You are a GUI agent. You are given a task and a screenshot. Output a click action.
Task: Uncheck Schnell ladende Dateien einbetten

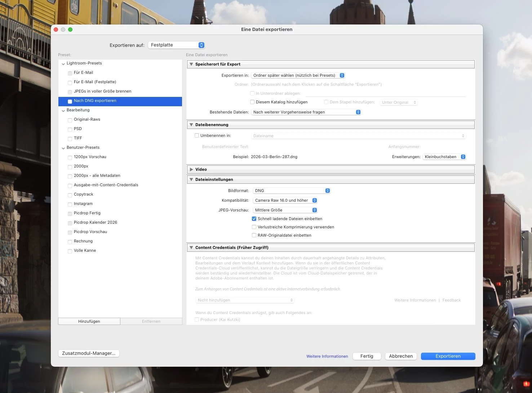pos(254,219)
